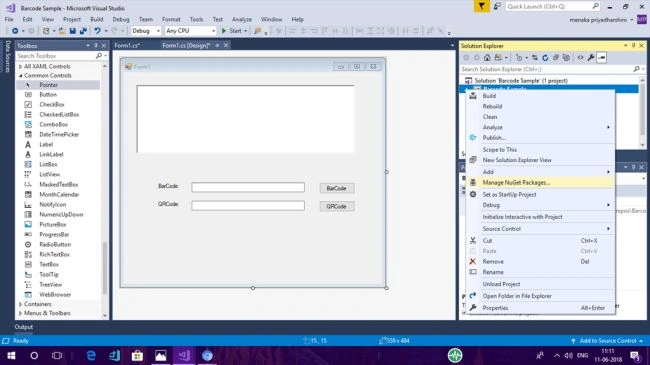The image size is (650, 365).
Task: Open Task View on the taskbar
Action: pyautogui.click(x=57, y=355)
